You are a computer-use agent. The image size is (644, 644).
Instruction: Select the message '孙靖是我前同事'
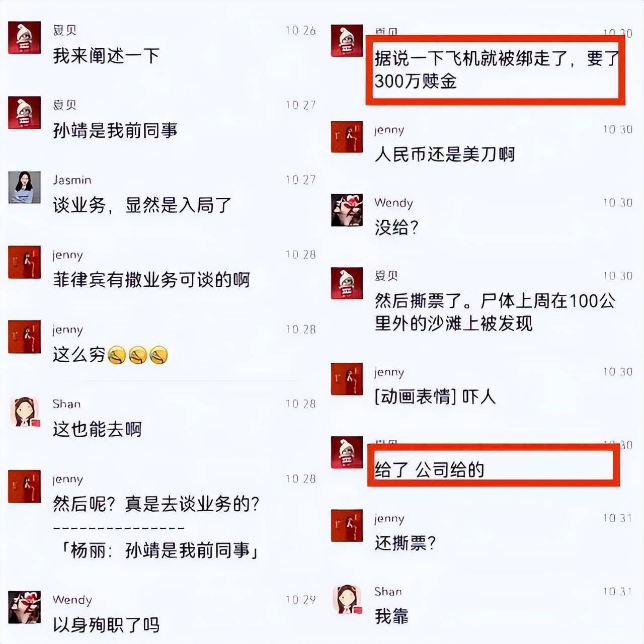coord(115,131)
